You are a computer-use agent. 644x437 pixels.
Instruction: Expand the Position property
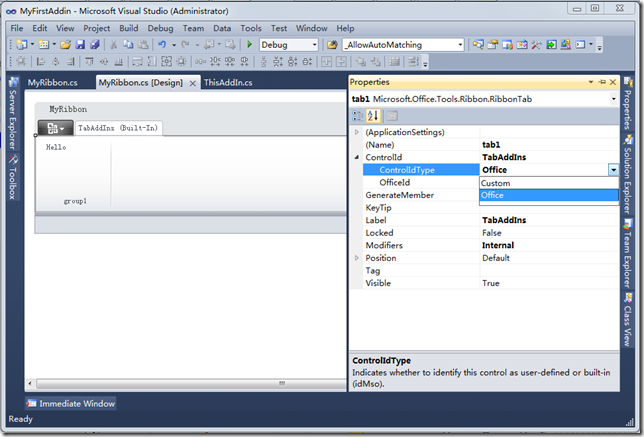356,258
